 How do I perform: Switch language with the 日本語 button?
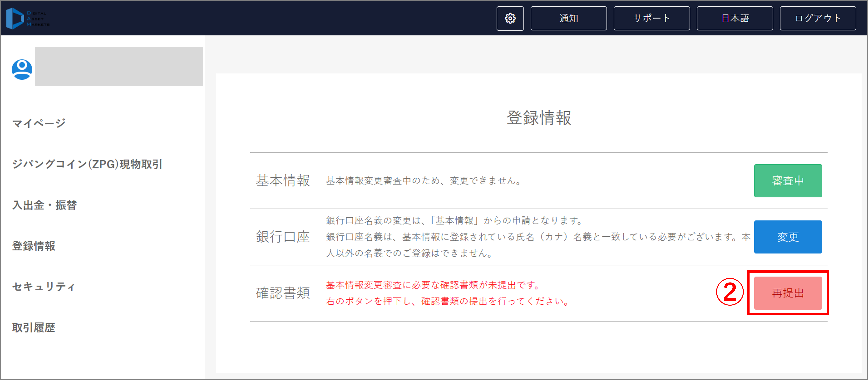735,18
